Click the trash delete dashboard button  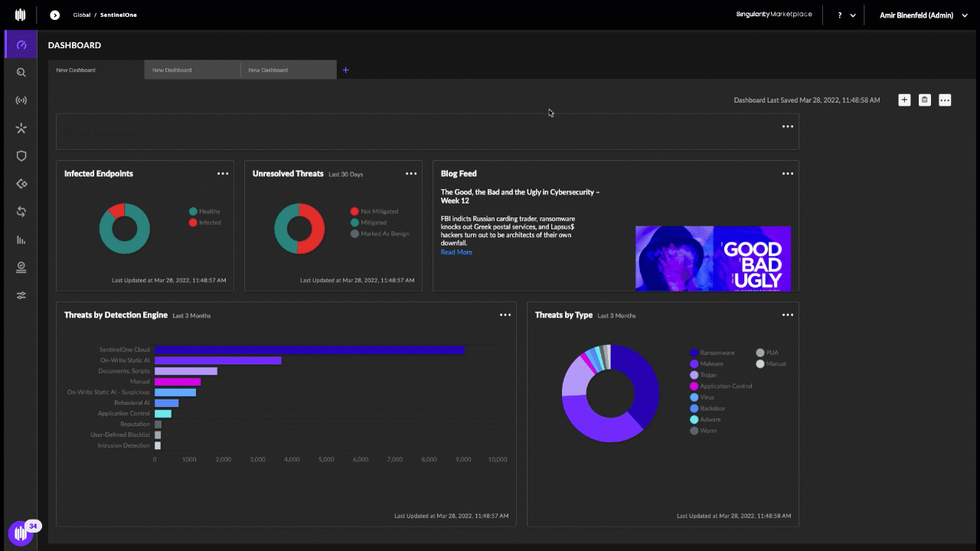924,100
